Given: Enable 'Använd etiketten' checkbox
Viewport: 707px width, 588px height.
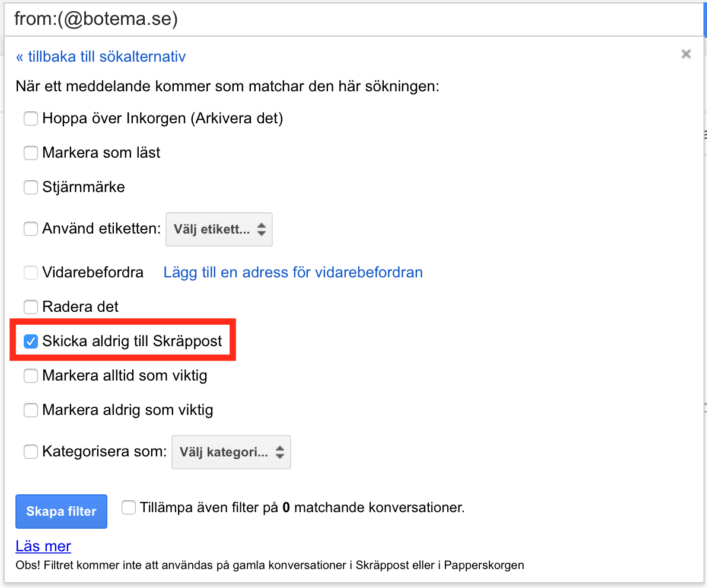Looking at the screenshot, I should (x=31, y=229).
